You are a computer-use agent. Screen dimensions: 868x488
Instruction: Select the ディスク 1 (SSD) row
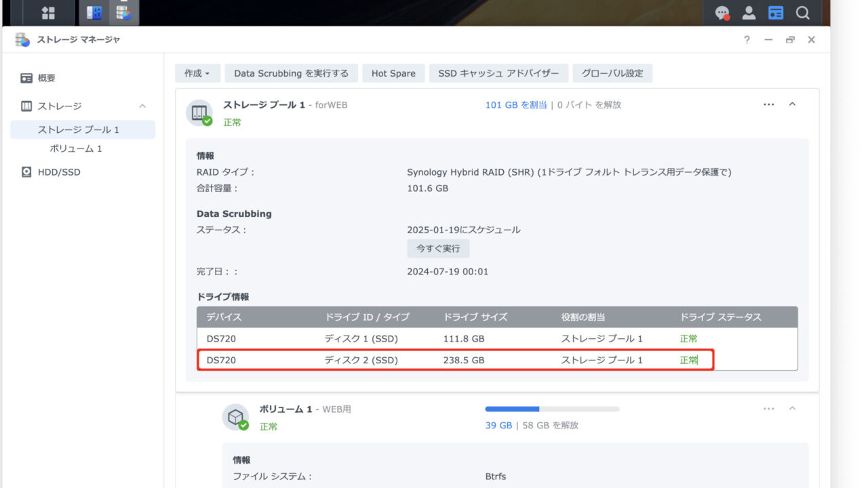[497, 339]
